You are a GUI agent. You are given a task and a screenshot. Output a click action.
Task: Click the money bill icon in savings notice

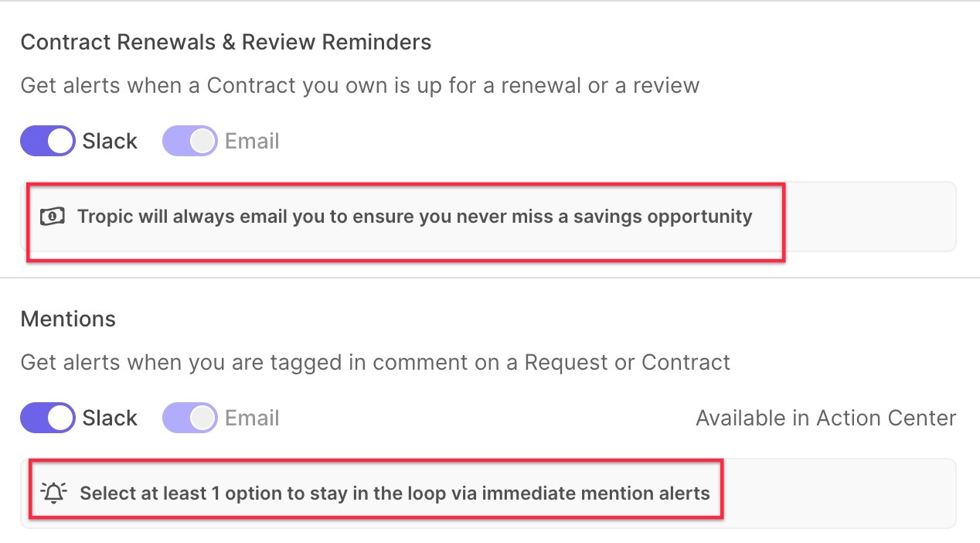(x=53, y=217)
